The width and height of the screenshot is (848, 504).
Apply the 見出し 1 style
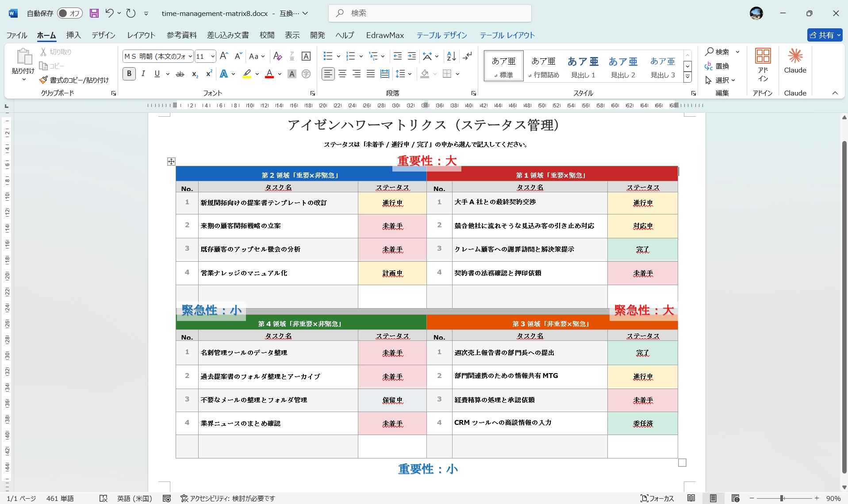583,66
